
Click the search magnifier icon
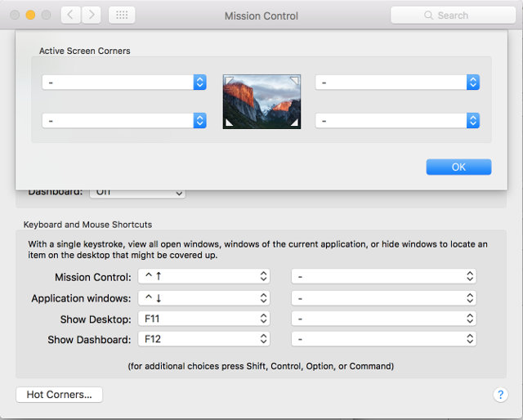point(428,16)
